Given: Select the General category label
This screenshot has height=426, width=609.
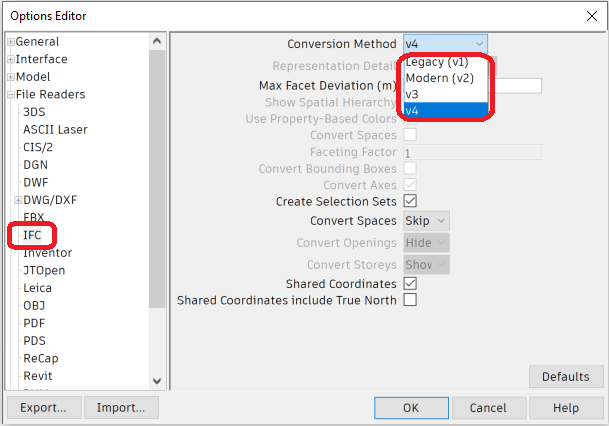Looking at the screenshot, I should 37,42.
